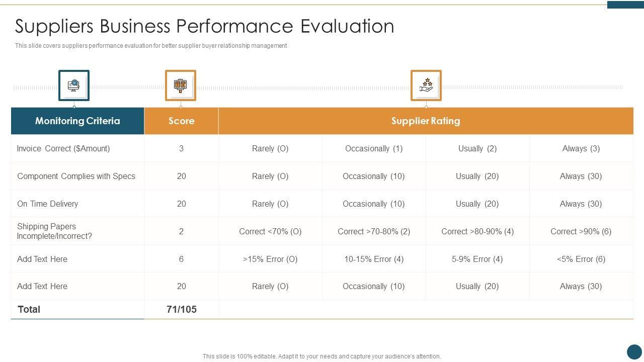Click the hand with stars rating icon
The width and height of the screenshot is (644, 362).
426,85
